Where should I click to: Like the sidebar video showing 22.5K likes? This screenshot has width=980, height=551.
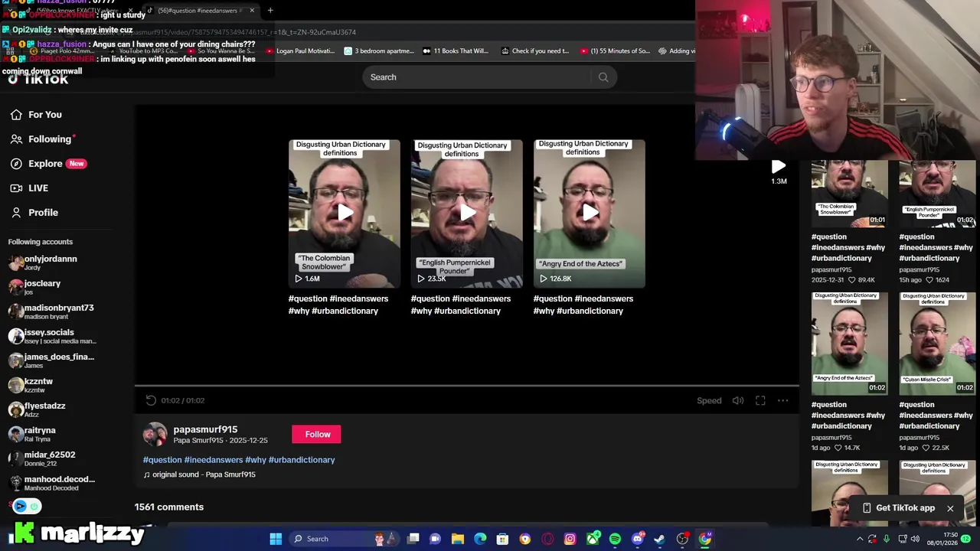point(926,448)
